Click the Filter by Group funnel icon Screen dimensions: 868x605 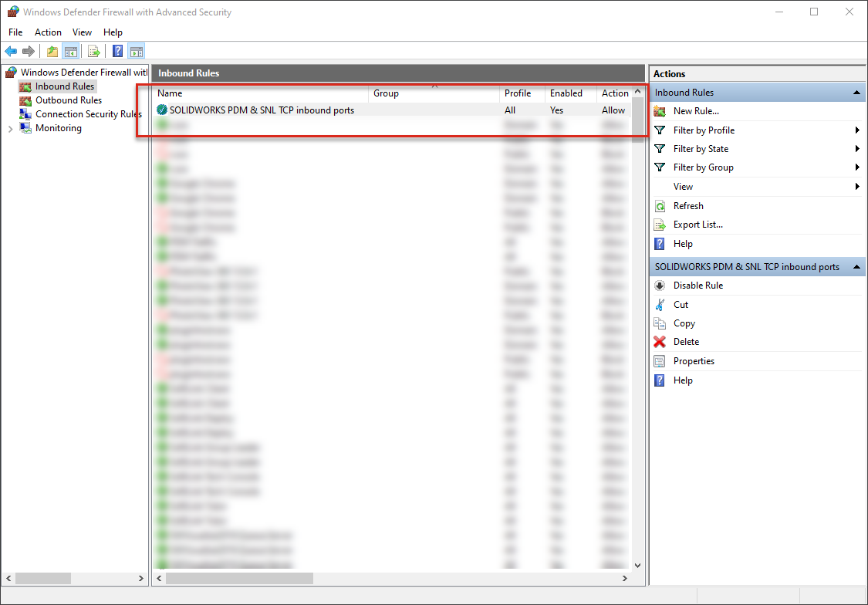tap(660, 167)
